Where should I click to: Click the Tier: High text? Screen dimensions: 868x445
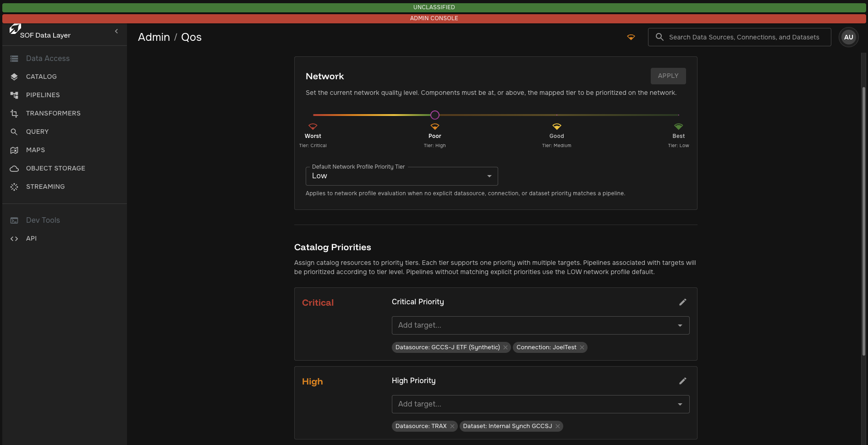click(x=435, y=146)
